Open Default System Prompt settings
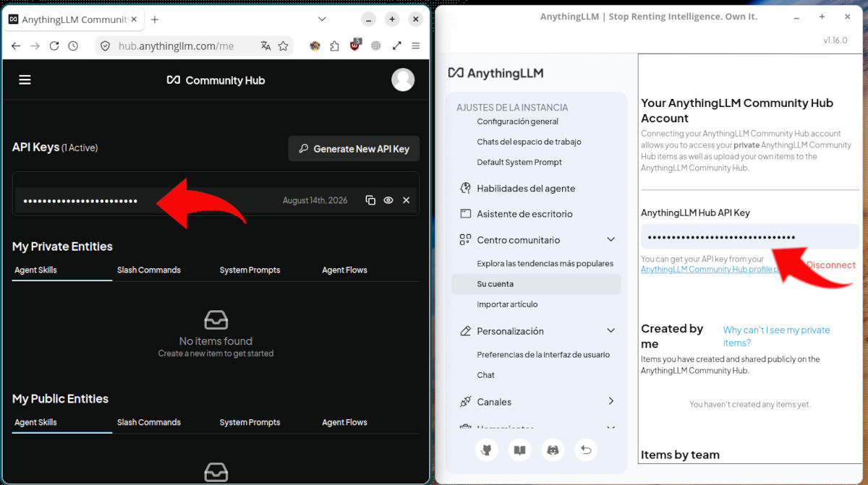 point(519,162)
